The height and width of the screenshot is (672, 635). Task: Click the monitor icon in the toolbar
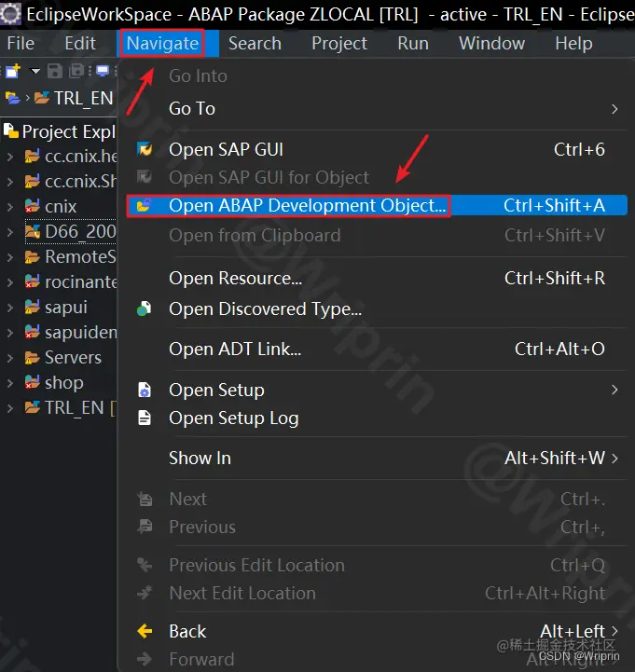[x=102, y=71]
